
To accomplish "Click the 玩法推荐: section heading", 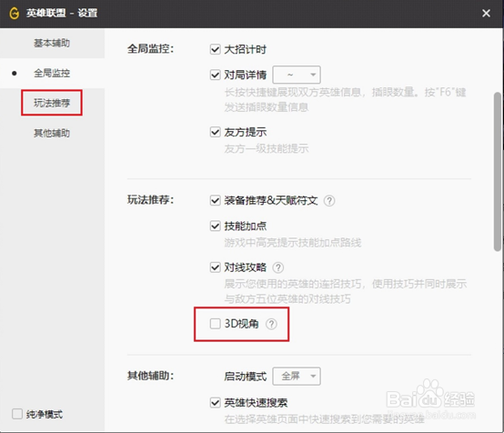I will pyautogui.click(x=150, y=199).
